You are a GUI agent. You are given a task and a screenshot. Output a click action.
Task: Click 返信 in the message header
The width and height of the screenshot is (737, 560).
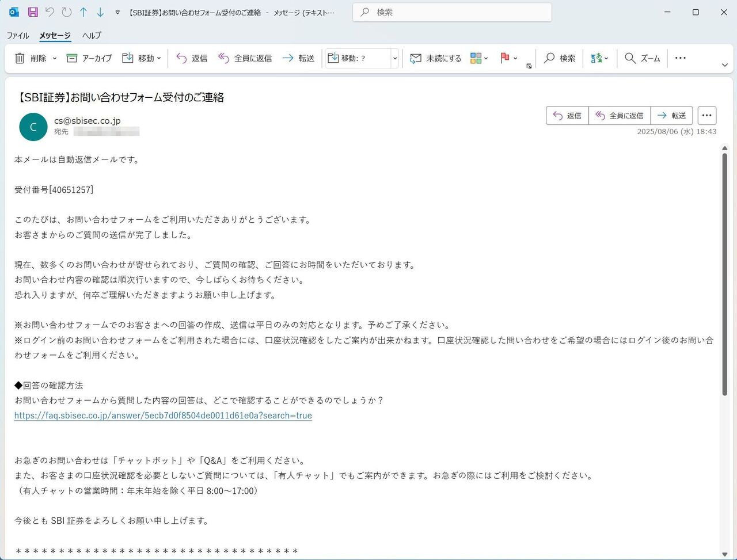click(x=567, y=116)
